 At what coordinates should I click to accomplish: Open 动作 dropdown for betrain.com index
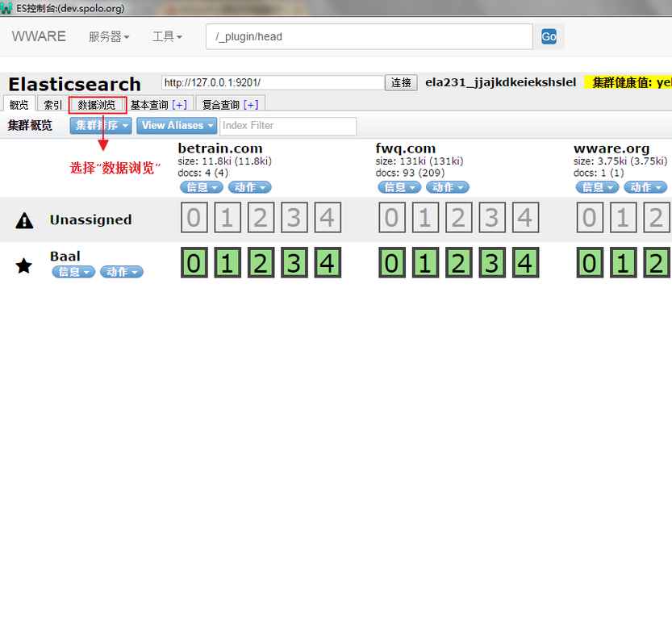click(x=250, y=187)
